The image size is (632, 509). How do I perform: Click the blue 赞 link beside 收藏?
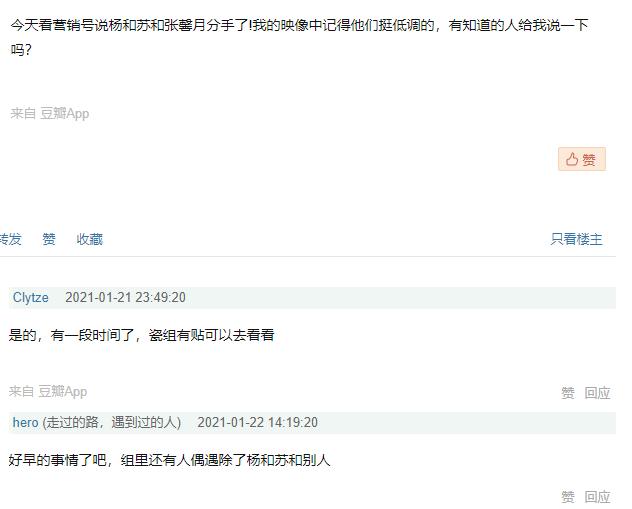(49, 239)
